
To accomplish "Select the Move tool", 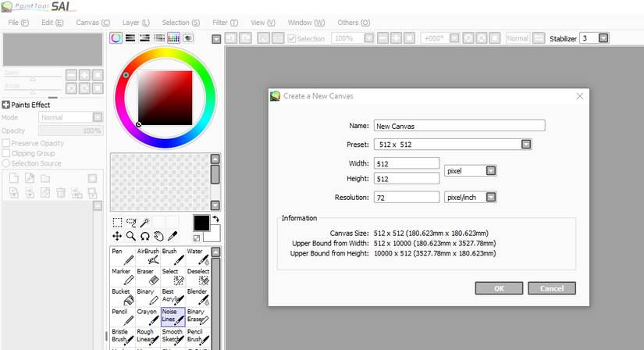I will (117, 236).
